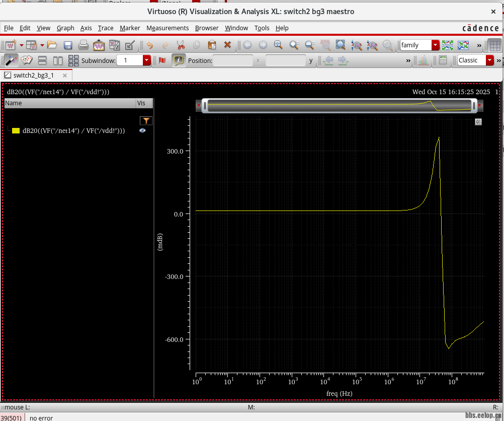Toggle the info tooltip balloon button
The image size is (504, 421).
pyautogui.click(x=179, y=60)
